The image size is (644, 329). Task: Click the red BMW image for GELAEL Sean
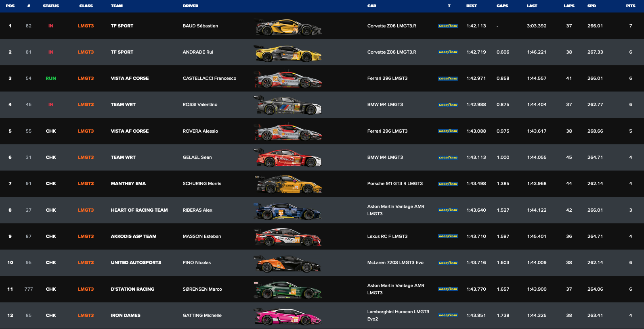[x=288, y=158]
